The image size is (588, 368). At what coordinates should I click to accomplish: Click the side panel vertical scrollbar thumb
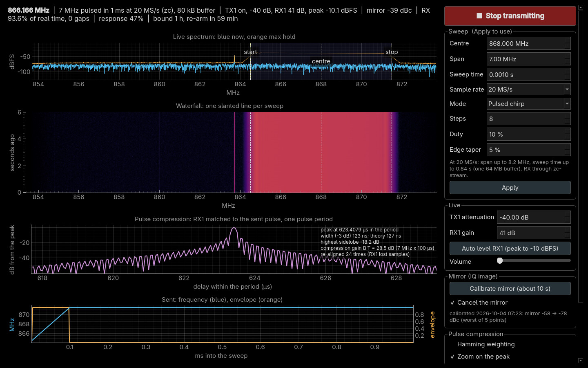click(581, 156)
